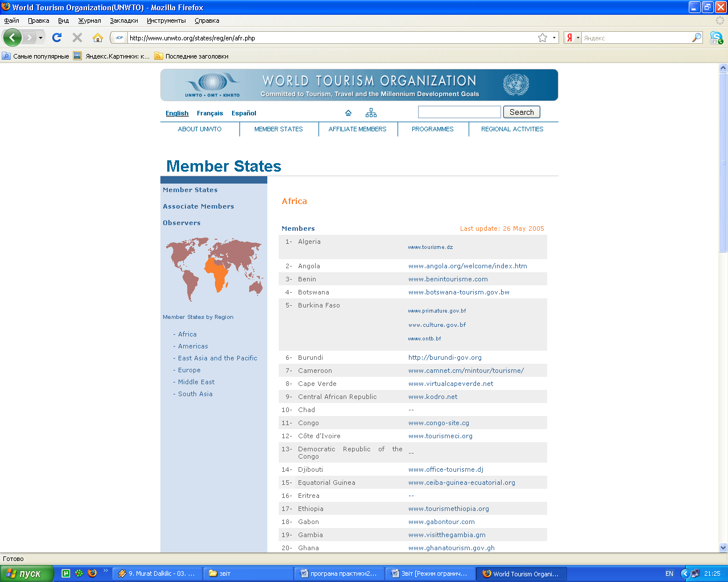Open the Справка menu

pos(206,20)
